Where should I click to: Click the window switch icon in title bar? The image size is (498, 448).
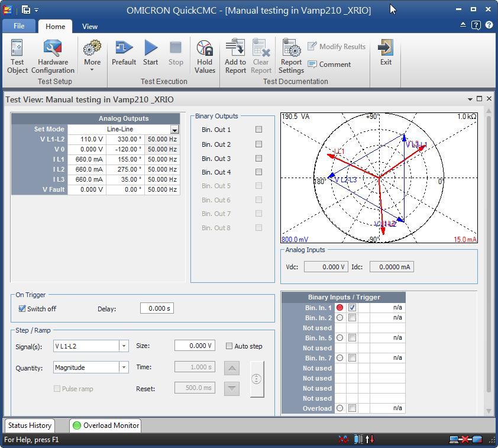[x=26, y=10]
